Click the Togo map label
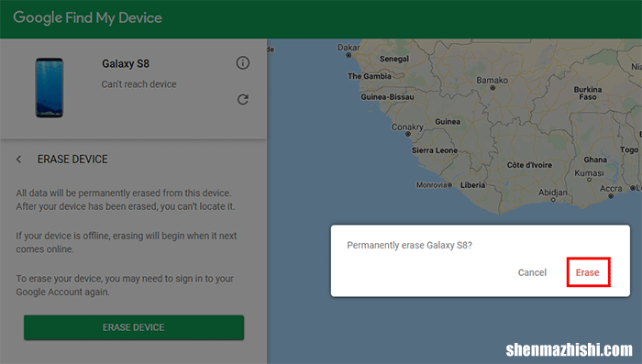 [x=629, y=149]
